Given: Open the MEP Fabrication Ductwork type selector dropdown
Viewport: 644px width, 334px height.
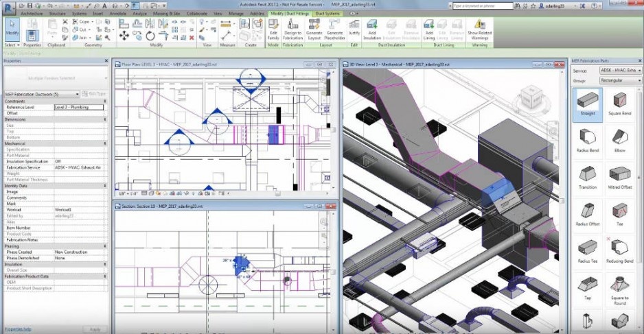Looking at the screenshot, I should click(x=42, y=94).
